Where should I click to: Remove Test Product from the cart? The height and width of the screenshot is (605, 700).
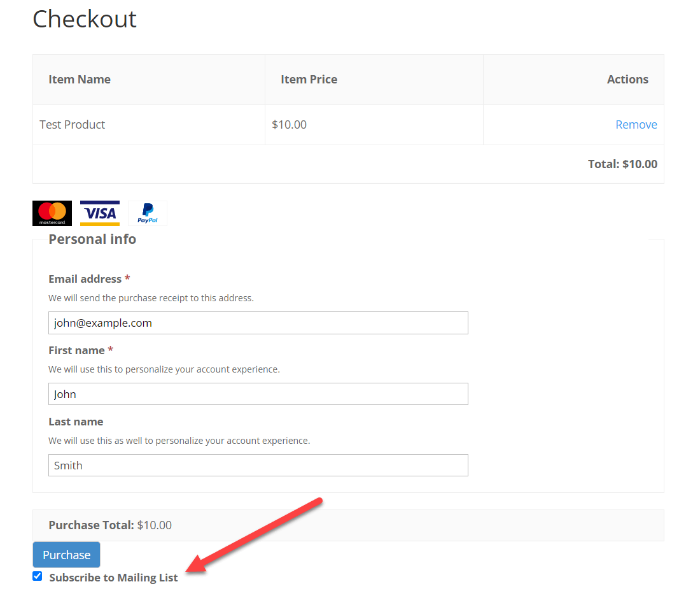pos(636,125)
